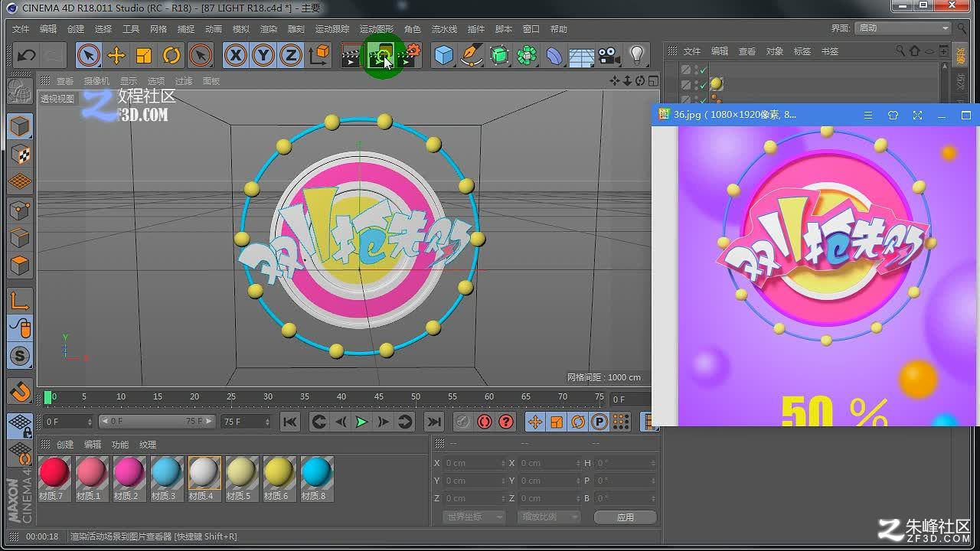Click the coordinate system cube icon
980x551 pixels.
pyautogui.click(x=319, y=55)
